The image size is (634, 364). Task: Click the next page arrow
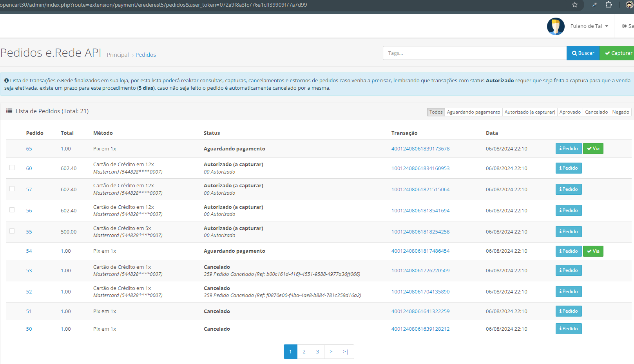point(331,352)
